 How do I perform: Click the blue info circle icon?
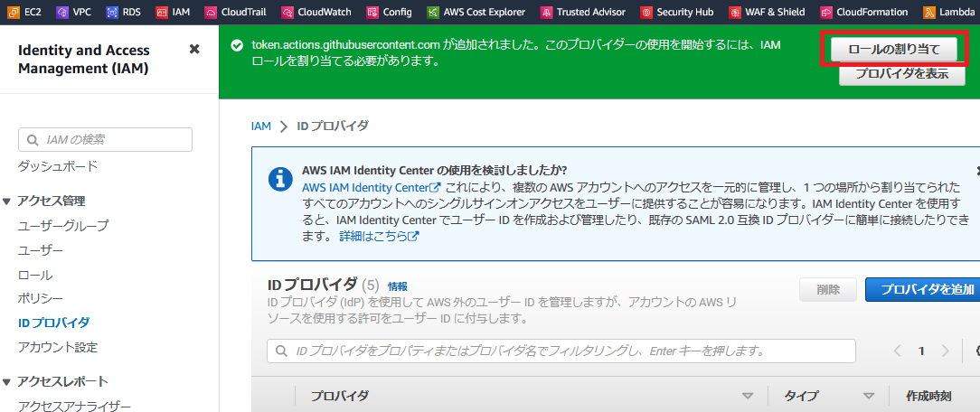pyautogui.click(x=280, y=178)
